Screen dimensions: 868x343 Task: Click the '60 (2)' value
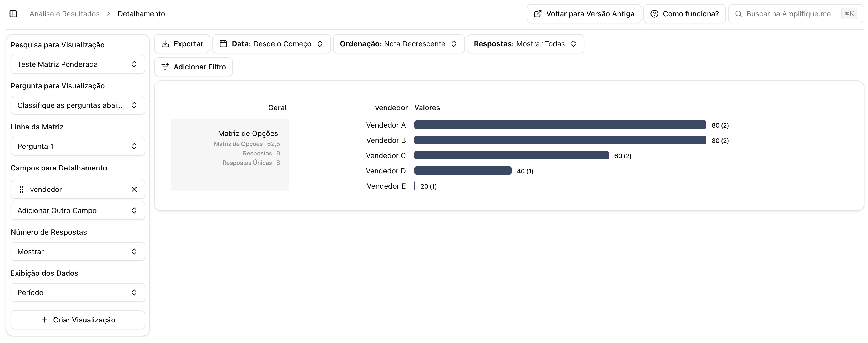pos(623,156)
